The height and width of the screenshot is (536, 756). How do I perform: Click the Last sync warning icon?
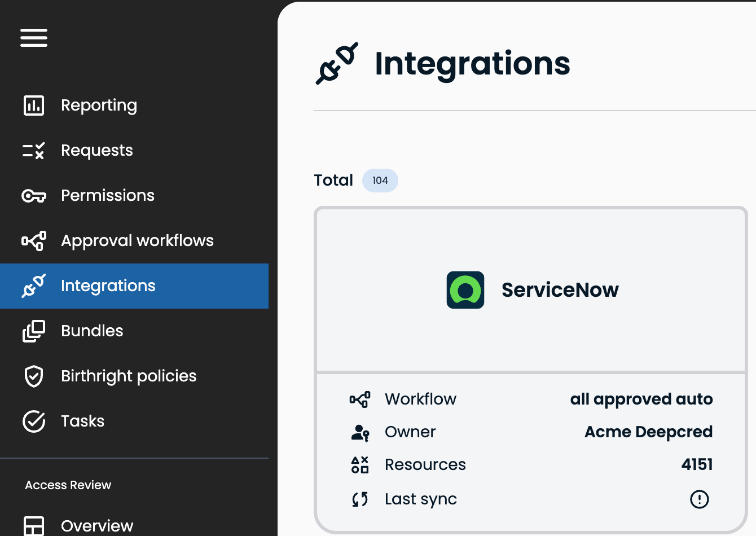pyautogui.click(x=700, y=499)
